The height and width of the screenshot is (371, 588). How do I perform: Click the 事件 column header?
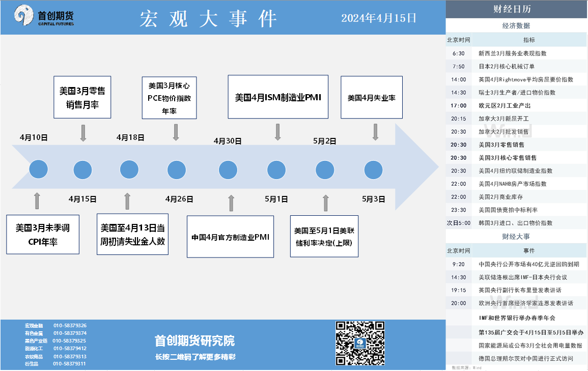coord(529,251)
